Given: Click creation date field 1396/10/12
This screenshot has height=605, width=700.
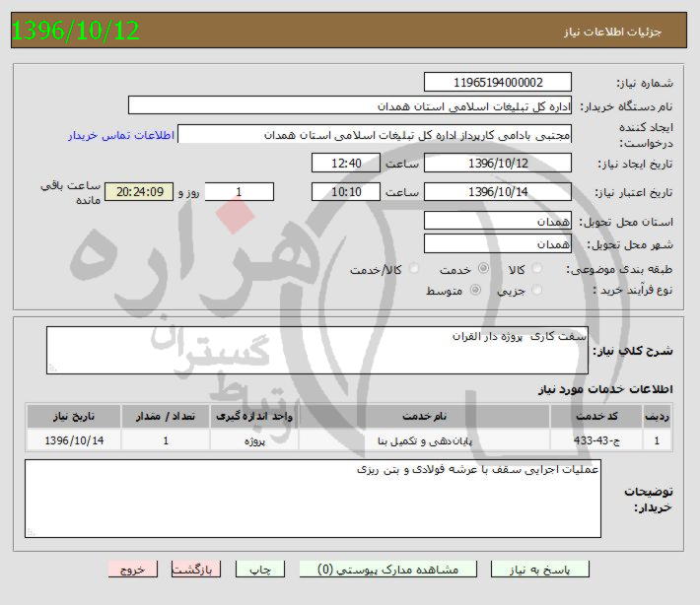Looking at the screenshot, I should 497,163.
